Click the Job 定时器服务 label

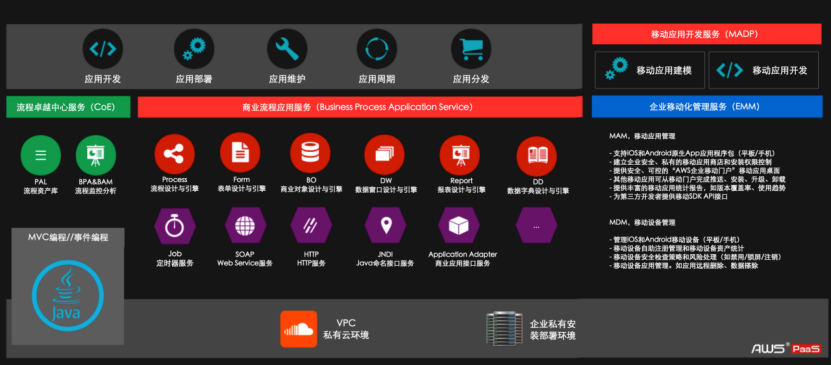[175, 259]
